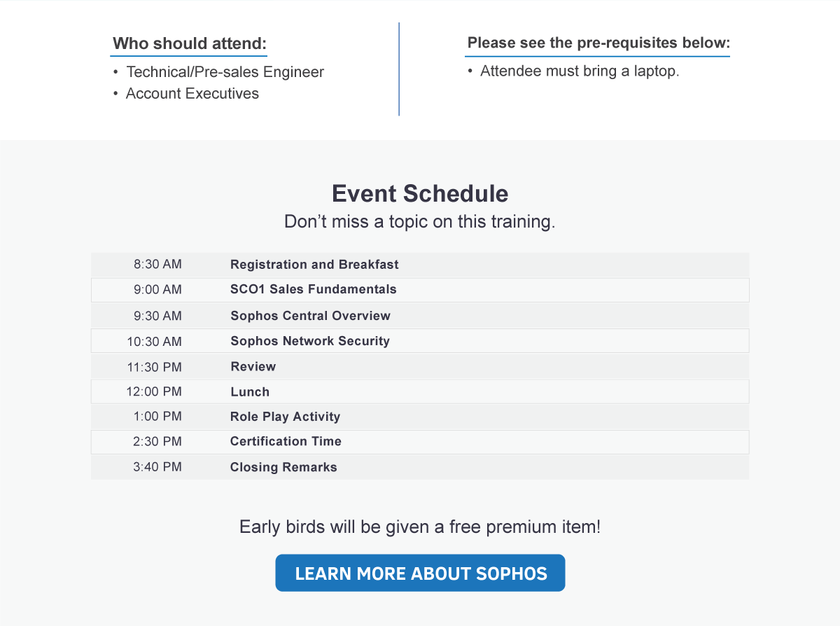Image resolution: width=840 pixels, height=626 pixels.
Task: Click the Sophos Network Security entry
Action: 310,341
